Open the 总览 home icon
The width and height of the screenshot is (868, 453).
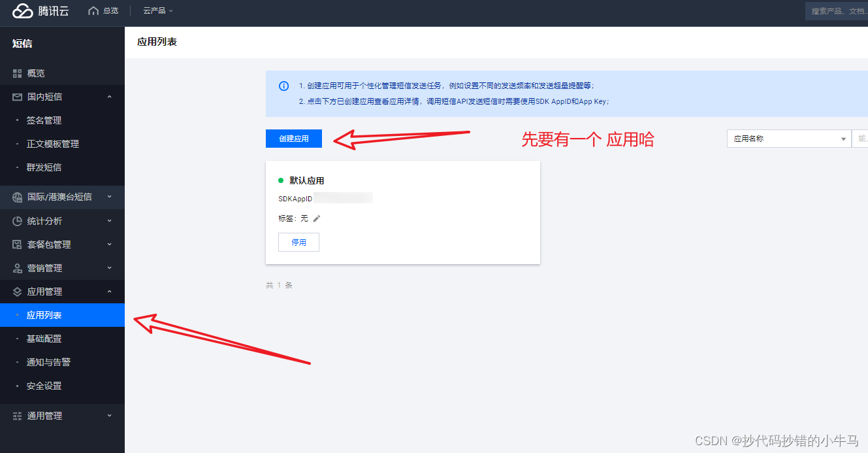point(93,10)
